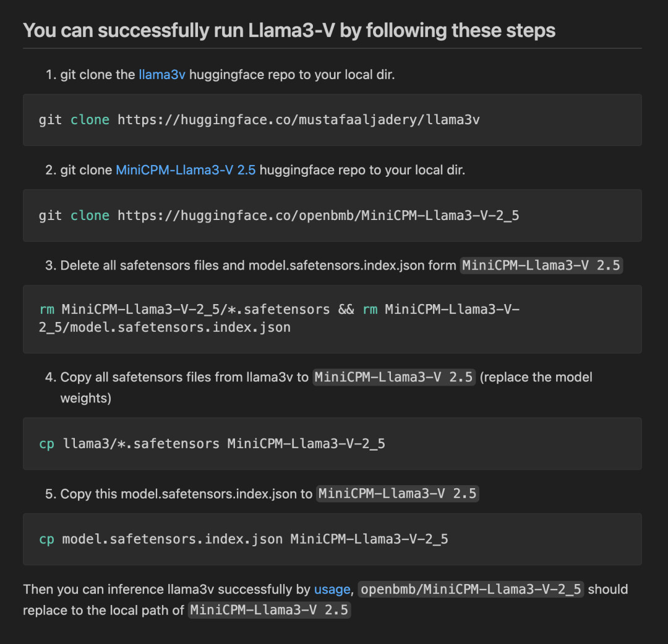
Task: Click the step 1 'git clone the' text
Action: (x=97, y=75)
